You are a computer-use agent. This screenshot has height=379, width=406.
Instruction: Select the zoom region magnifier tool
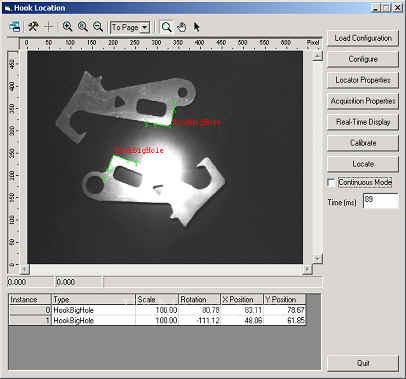(166, 27)
